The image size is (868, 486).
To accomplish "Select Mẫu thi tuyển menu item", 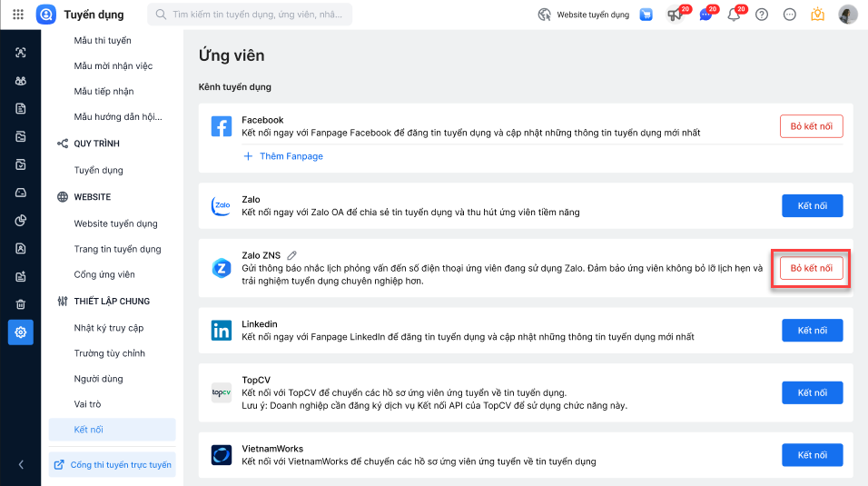I will pos(103,41).
